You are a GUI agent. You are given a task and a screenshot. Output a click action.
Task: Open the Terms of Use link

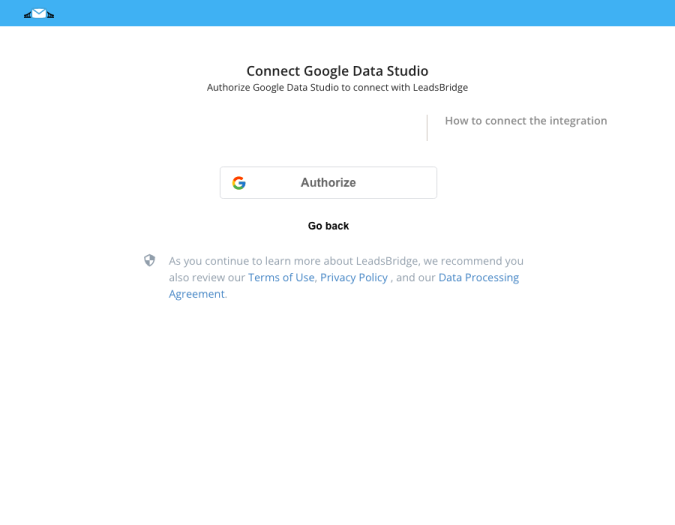click(x=281, y=278)
